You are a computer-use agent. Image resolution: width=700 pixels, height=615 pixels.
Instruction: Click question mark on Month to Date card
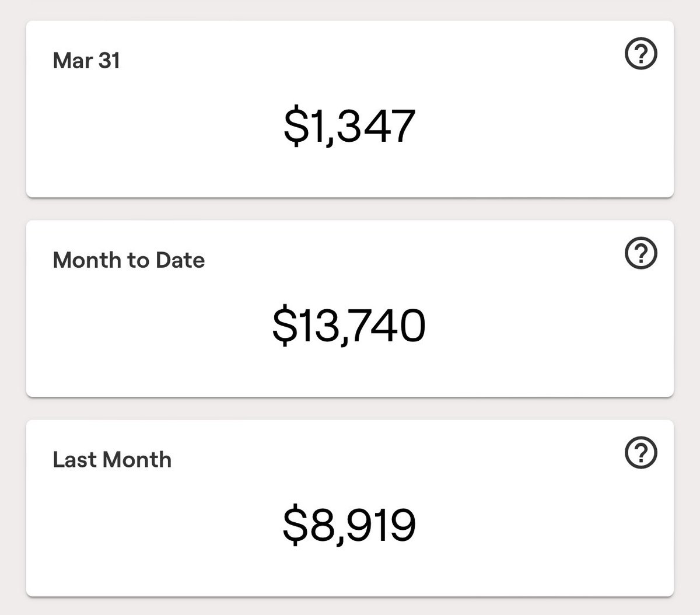[x=640, y=253]
